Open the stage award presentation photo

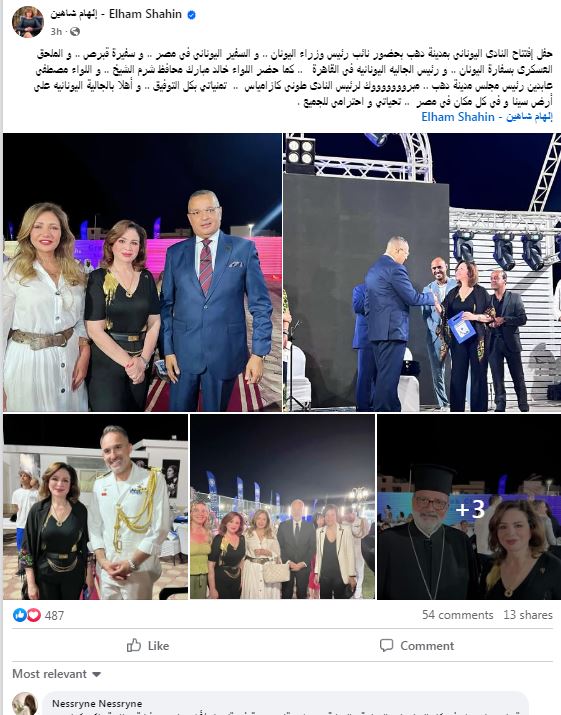click(422, 272)
